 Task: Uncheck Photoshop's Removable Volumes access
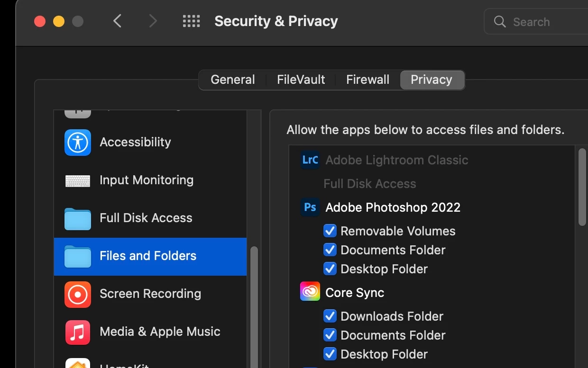[330, 231]
